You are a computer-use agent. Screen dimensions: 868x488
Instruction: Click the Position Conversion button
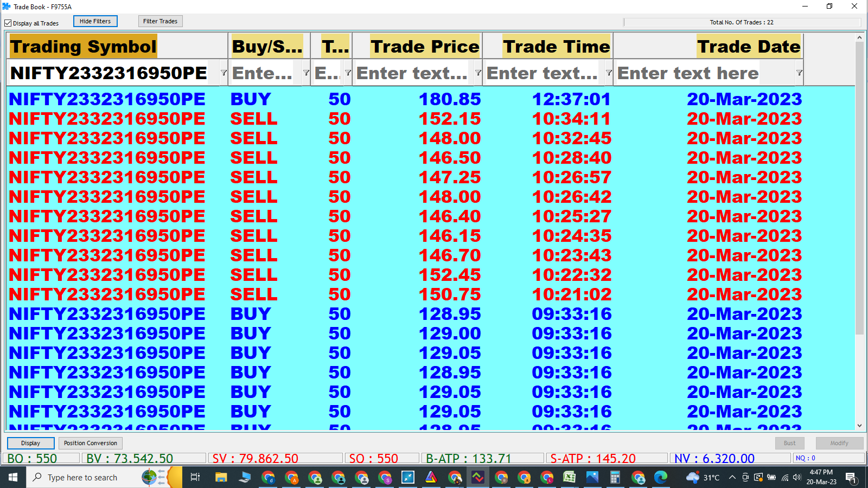pyautogui.click(x=90, y=443)
